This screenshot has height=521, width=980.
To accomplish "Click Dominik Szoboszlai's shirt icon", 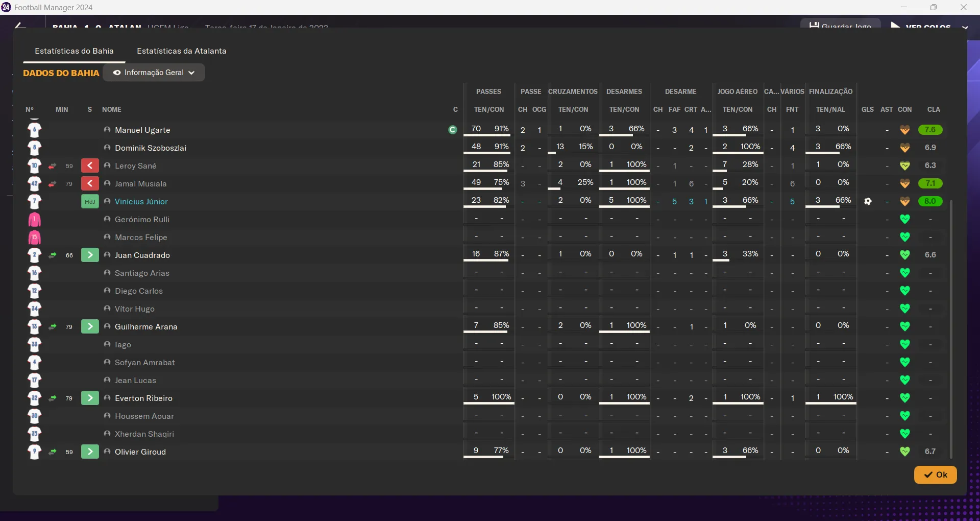I will click(x=34, y=148).
